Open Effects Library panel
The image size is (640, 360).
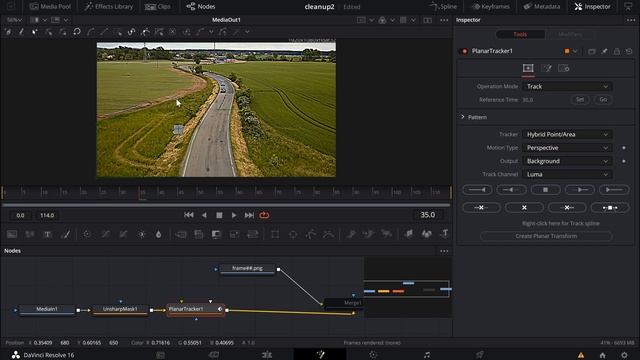click(x=109, y=7)
